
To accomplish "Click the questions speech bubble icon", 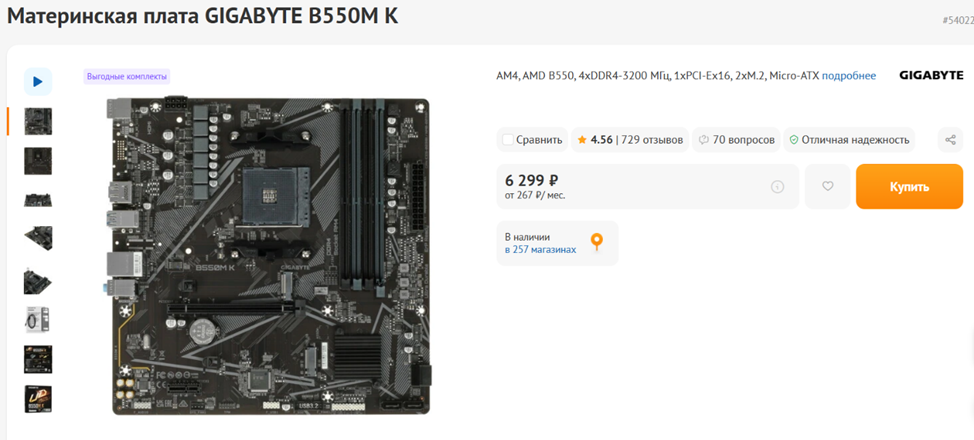I will (x=704, y=140).
